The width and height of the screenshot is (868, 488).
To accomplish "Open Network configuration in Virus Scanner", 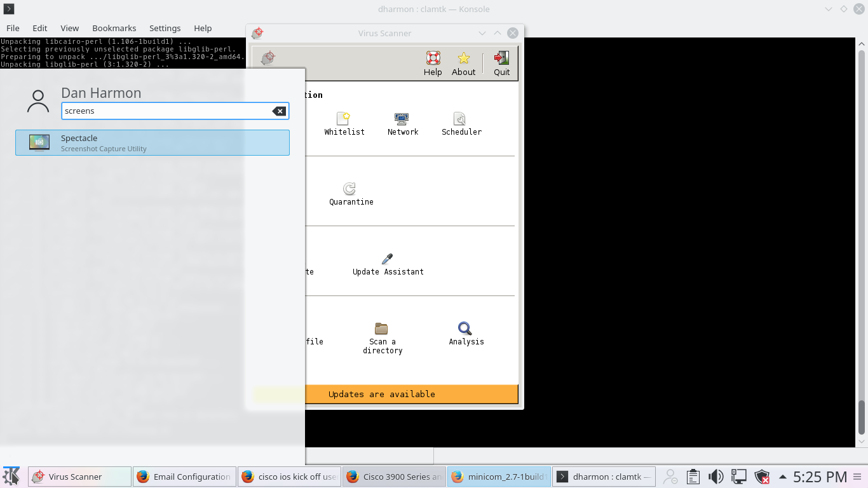I will (x=403, y=124).
